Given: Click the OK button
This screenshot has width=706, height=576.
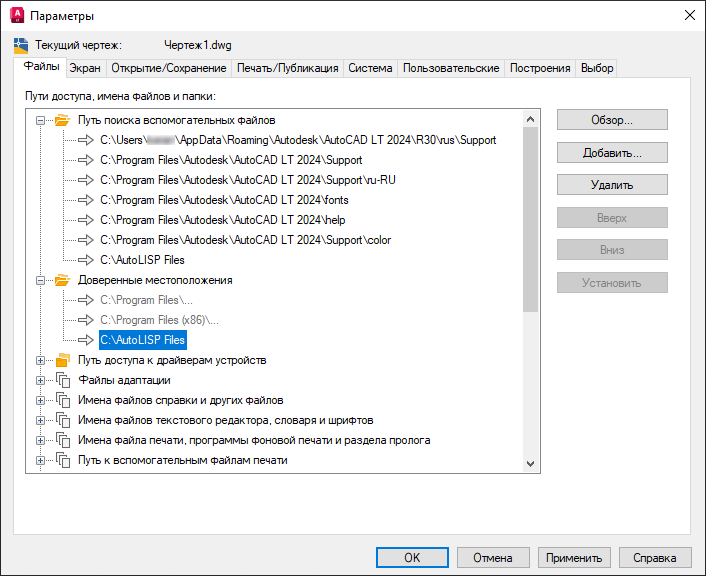Looking at the screenshot, I should (x=412, y=558).
